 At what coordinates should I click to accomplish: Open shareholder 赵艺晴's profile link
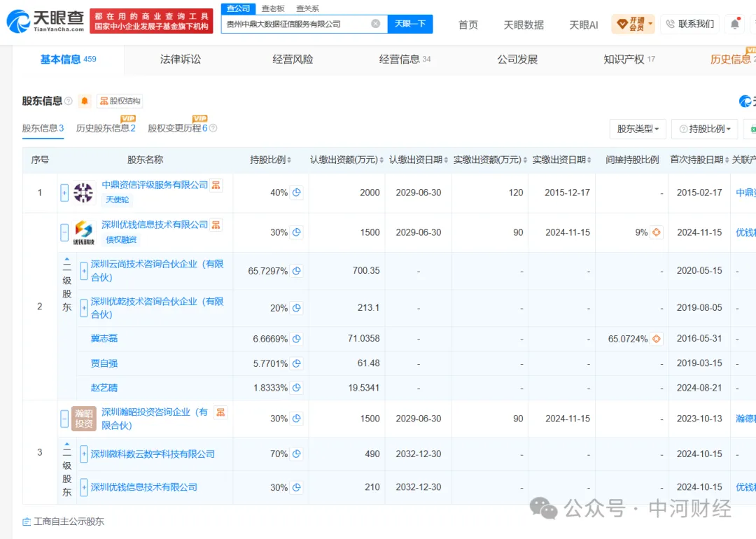click(x=104, y=388)
